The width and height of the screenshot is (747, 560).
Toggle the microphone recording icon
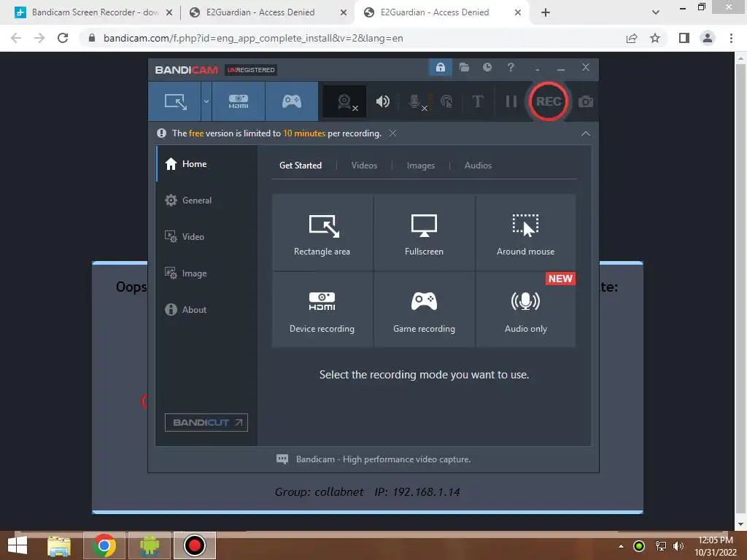click(x=415, y=101)
